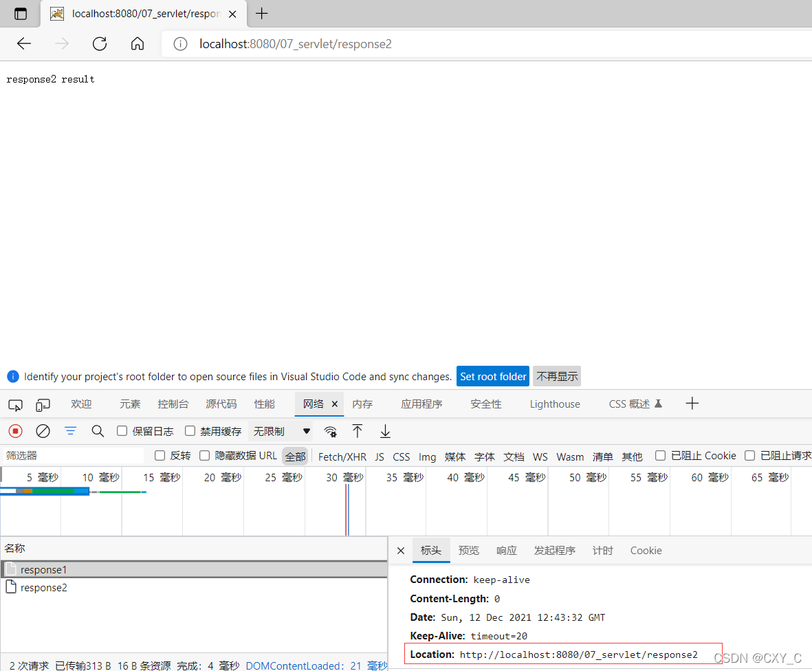This screenshot has height=671, width=812.
Task: Filter requests by 文档
Action: 514,456
